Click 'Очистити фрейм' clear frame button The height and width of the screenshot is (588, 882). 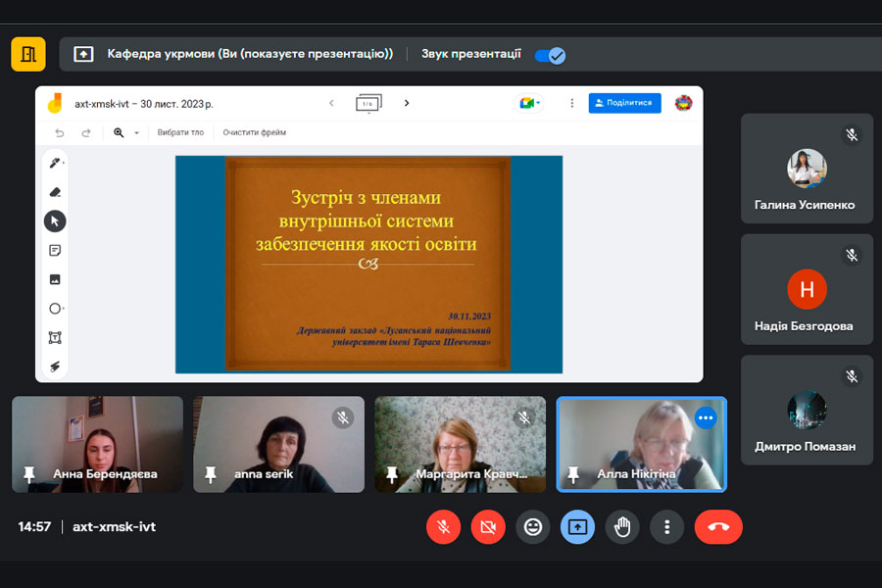pyautogui.click(x=254, y=133)
